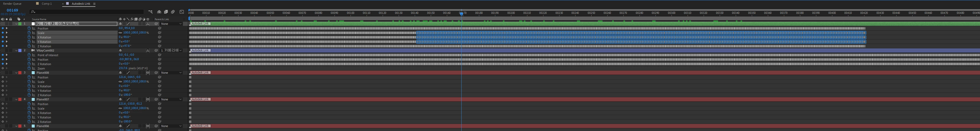Go to next keyframe of VRayCam002 Position

pyautogui.click(x=7, y=59)
